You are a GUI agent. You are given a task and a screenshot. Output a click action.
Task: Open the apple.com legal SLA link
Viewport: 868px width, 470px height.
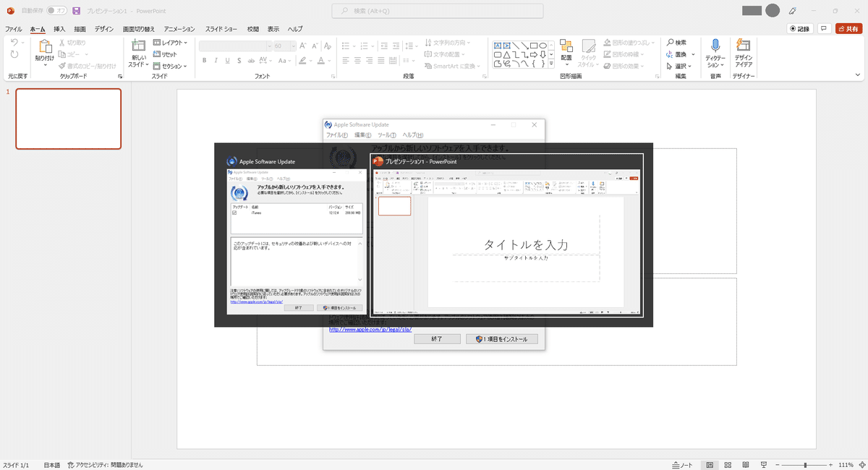coord(370,329)
